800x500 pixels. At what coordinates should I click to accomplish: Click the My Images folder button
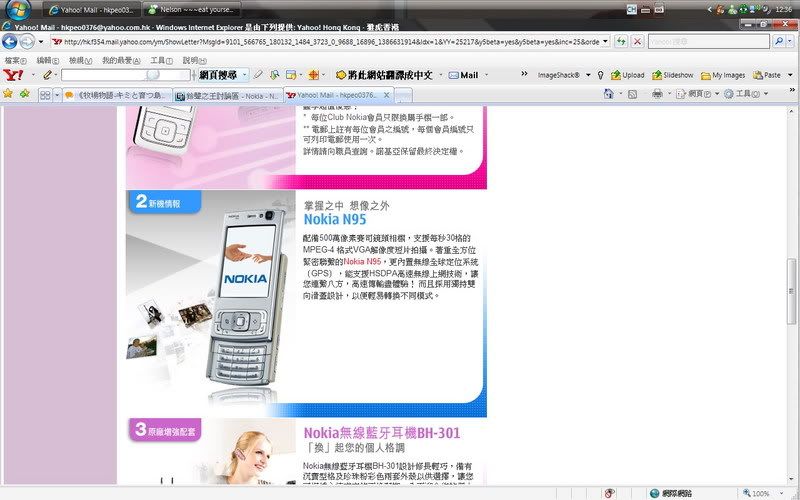click(723, 75)
